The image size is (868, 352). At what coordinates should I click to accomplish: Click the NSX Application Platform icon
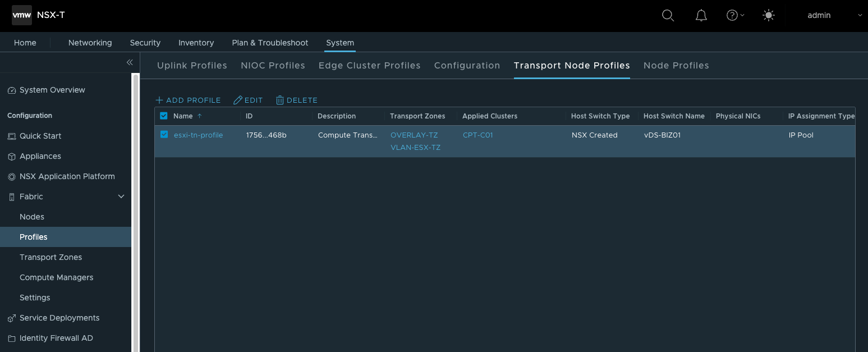(11, 177)
